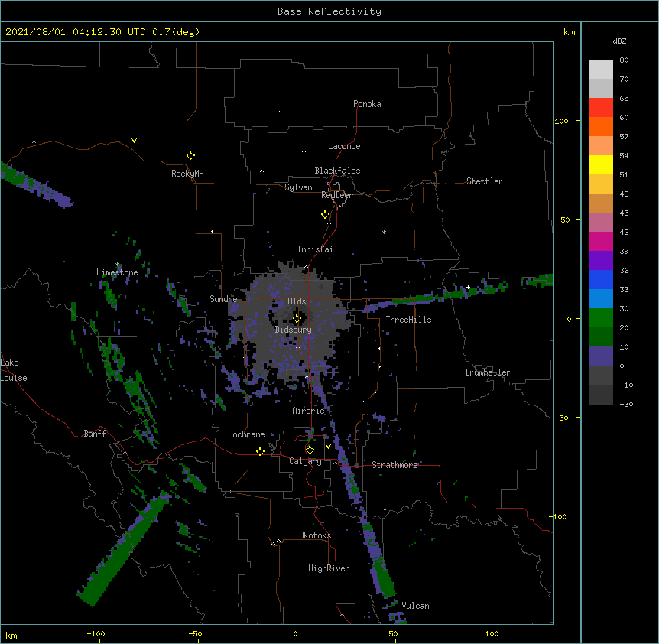Click the ThreeHills label
Viewport: 659px width, 644px height.
click(x=408, y=320)
